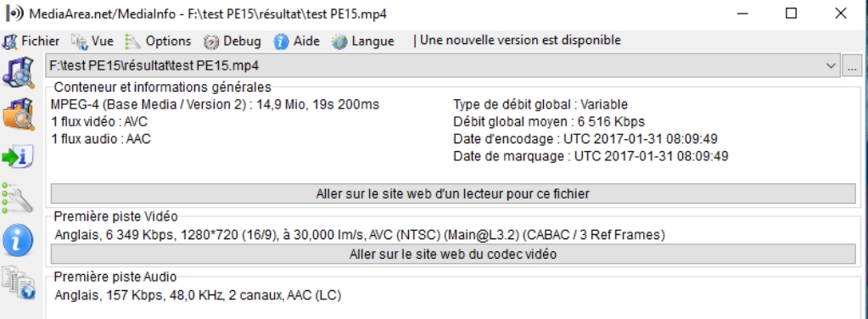Maximize the MediaInfo window
868x319 pixels.
click(x=791, y=14)
